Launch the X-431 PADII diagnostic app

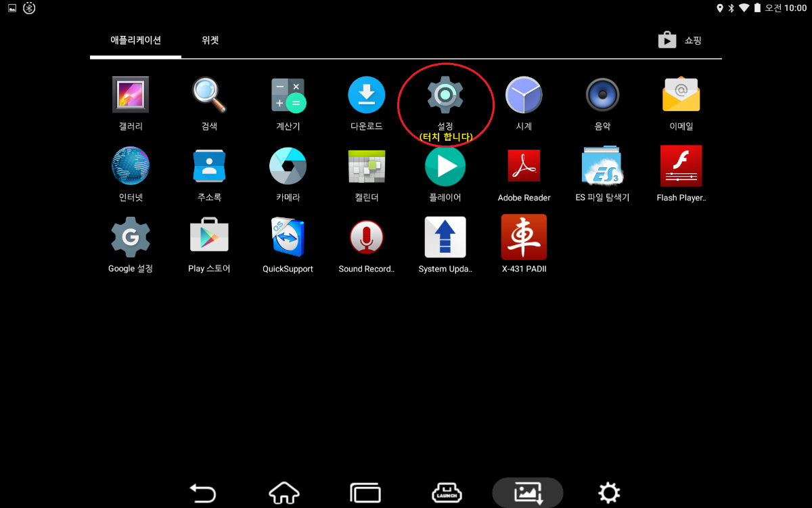click(524, 237)
